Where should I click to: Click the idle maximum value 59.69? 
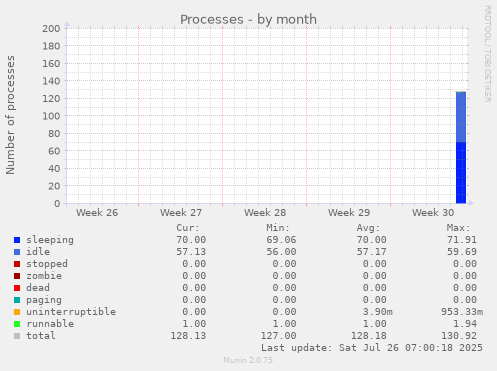coord(462,252)
